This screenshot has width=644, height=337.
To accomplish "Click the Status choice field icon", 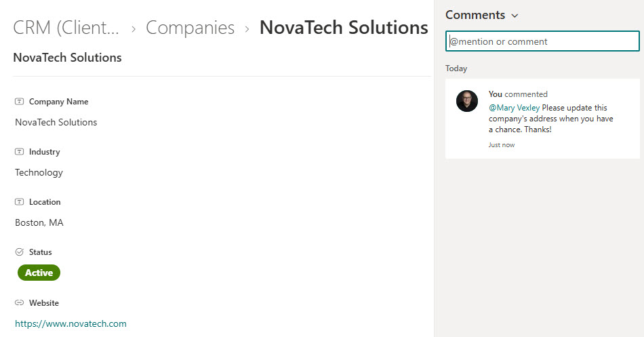I will [x=19, y=252].
